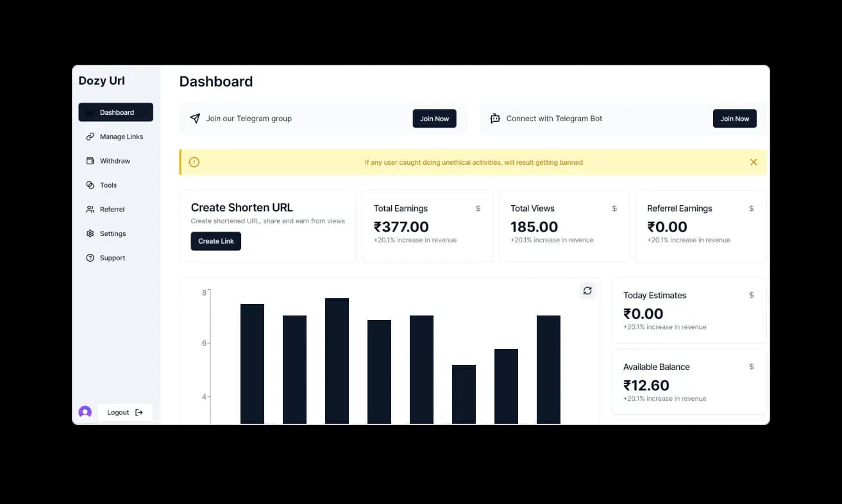Click the Dashboard page heading
Screen dimensions: 842x504
(x=216, y=81)
